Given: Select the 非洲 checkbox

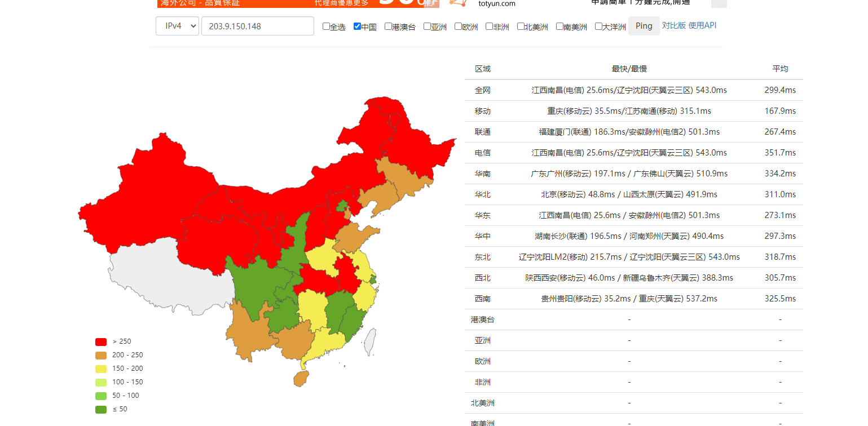Looking at the screenshot, I should [489, 26].
